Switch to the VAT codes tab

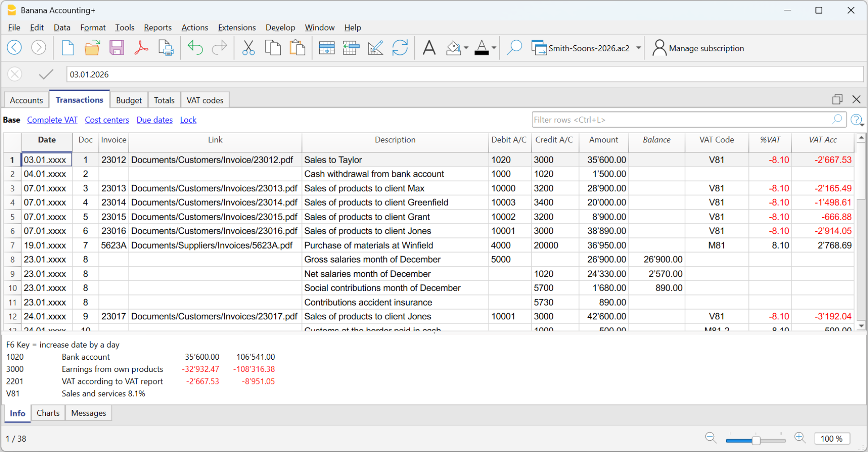[204, 100]
